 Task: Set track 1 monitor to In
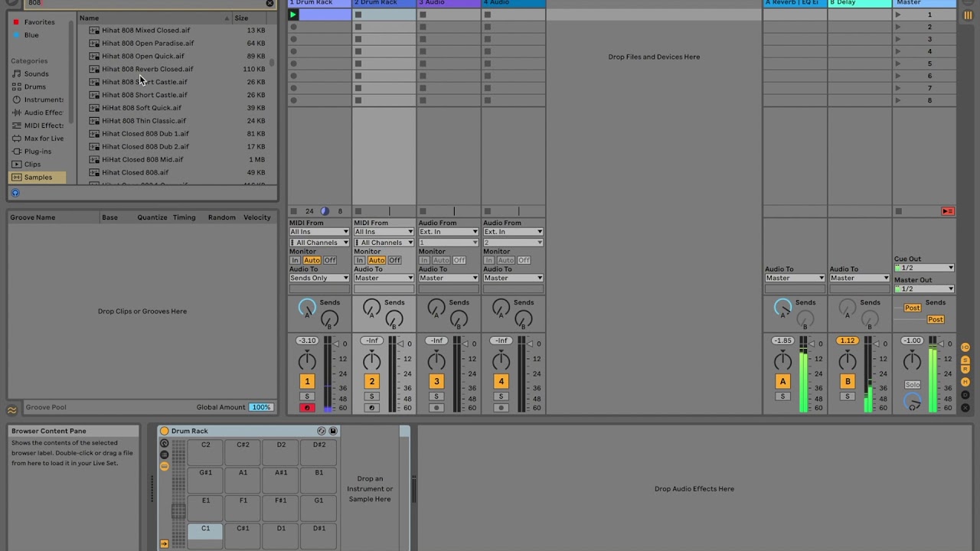pyautogui.click(x=295, y=260)
